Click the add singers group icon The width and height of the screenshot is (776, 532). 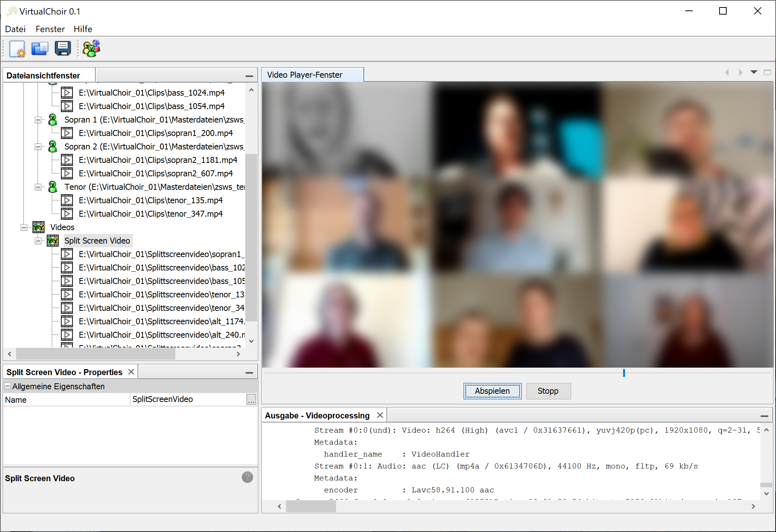[x=91, y=49]
